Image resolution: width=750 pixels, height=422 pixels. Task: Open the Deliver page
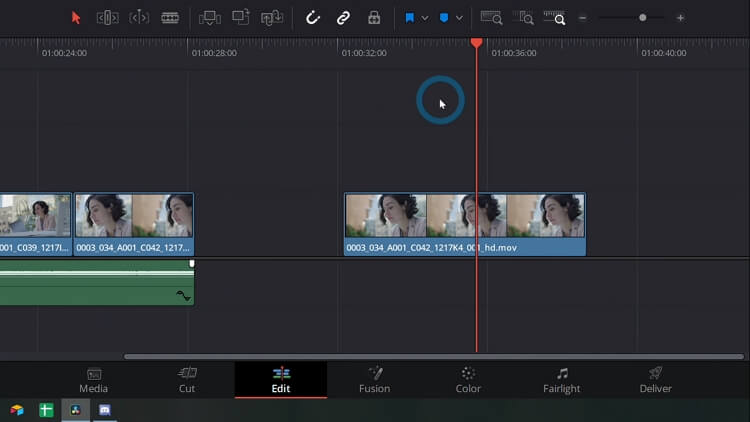(x=655, y=380)
